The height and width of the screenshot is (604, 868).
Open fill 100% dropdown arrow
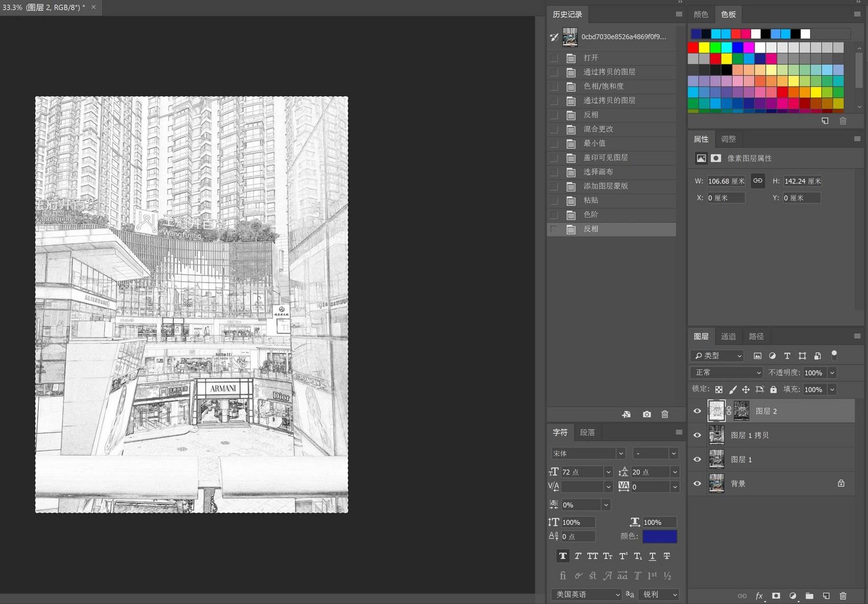click(832, 389)
